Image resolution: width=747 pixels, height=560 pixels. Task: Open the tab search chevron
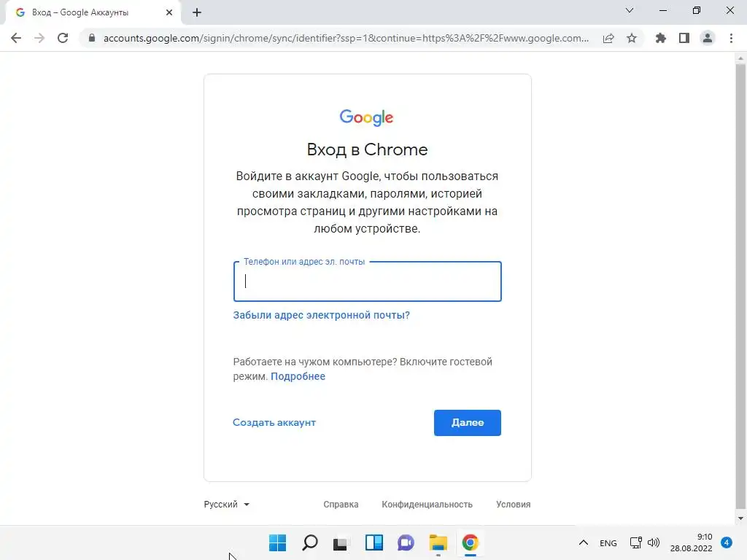point(630,10)
